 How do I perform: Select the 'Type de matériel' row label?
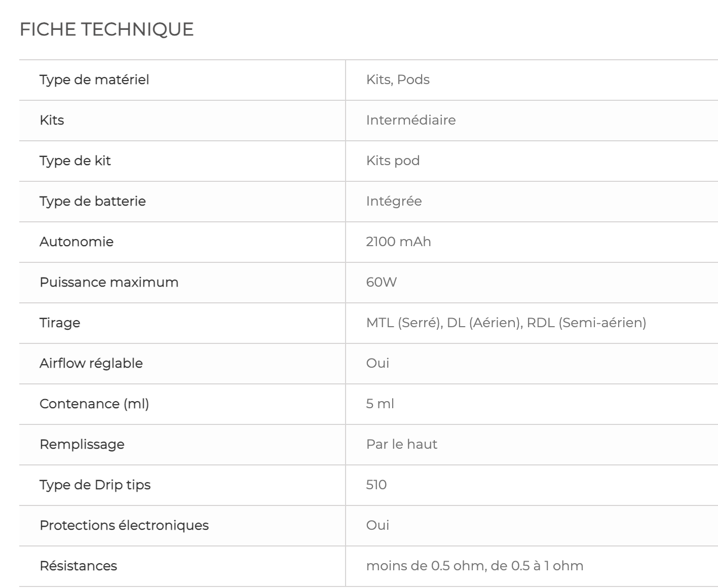pos(94,80)
